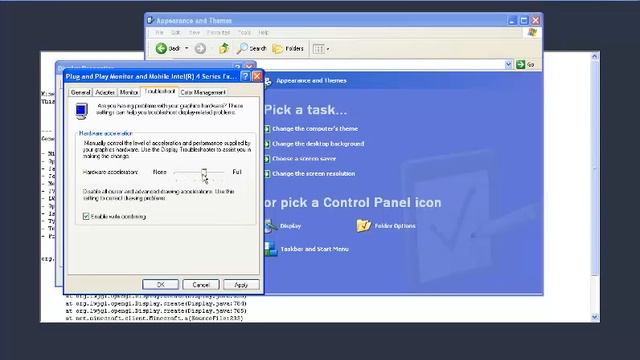Click arrow icon beside Choose a screen saver
This screenshot has width=640, height=360.
267,159
